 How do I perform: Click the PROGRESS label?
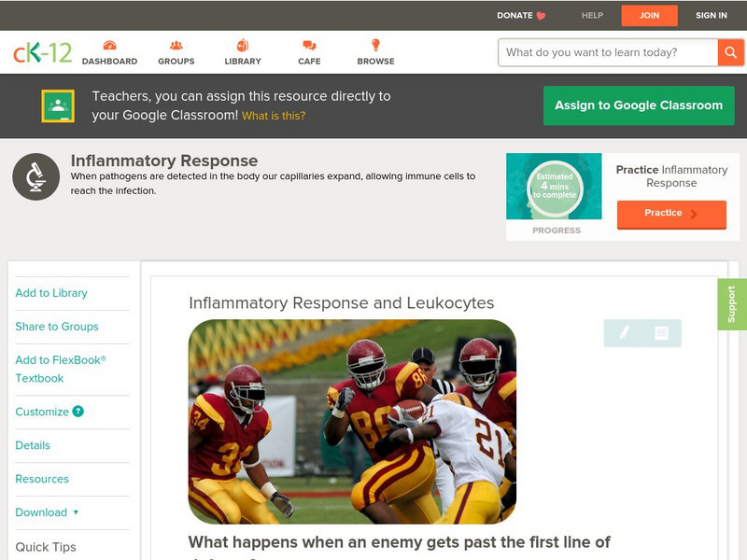[557, 230]
